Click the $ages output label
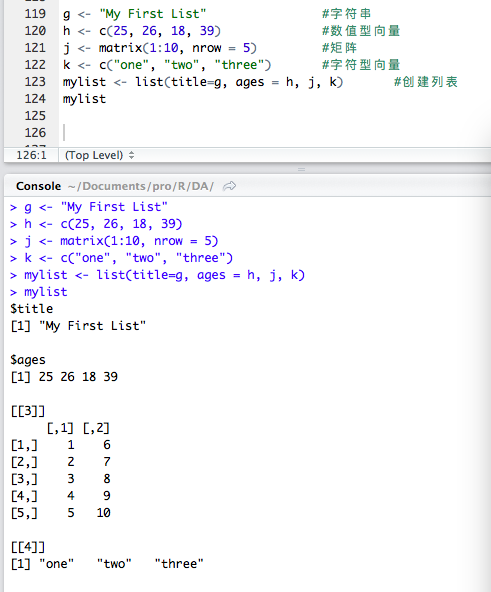Screen dimensions: 491x592 (28, 360)
